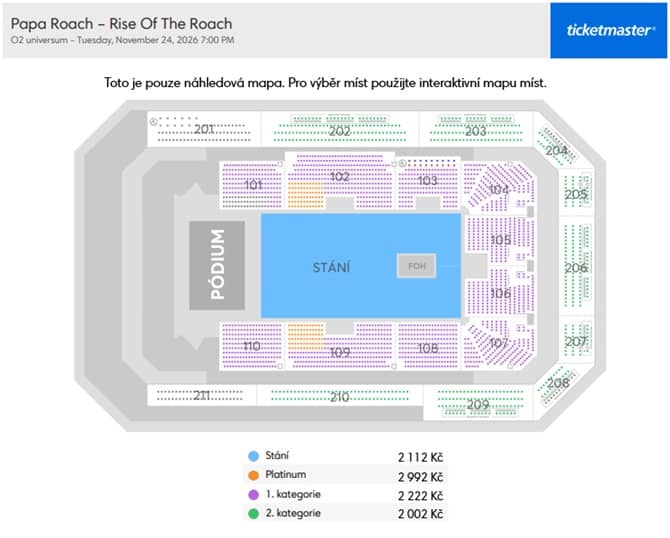The width and height of the screenshot is (670, 538).
Task: Select the PÓDIUM stage block
Action: (x=217, y=265)
